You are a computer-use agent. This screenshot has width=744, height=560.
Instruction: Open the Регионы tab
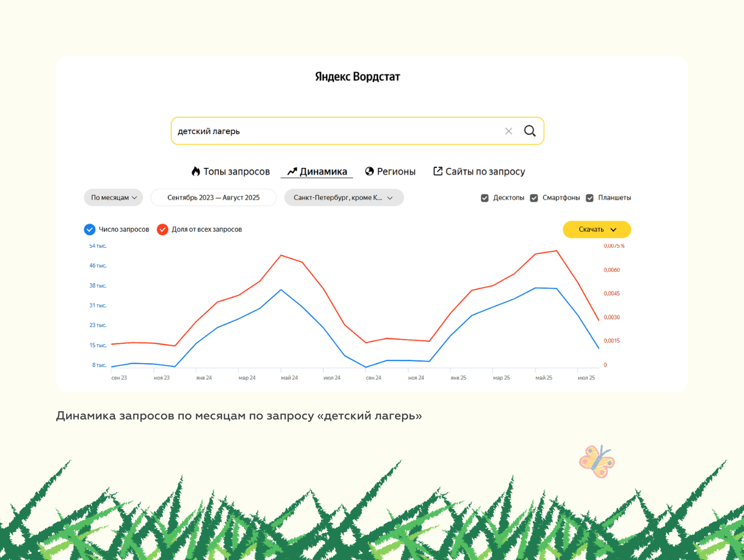click(x=391, y=172)
